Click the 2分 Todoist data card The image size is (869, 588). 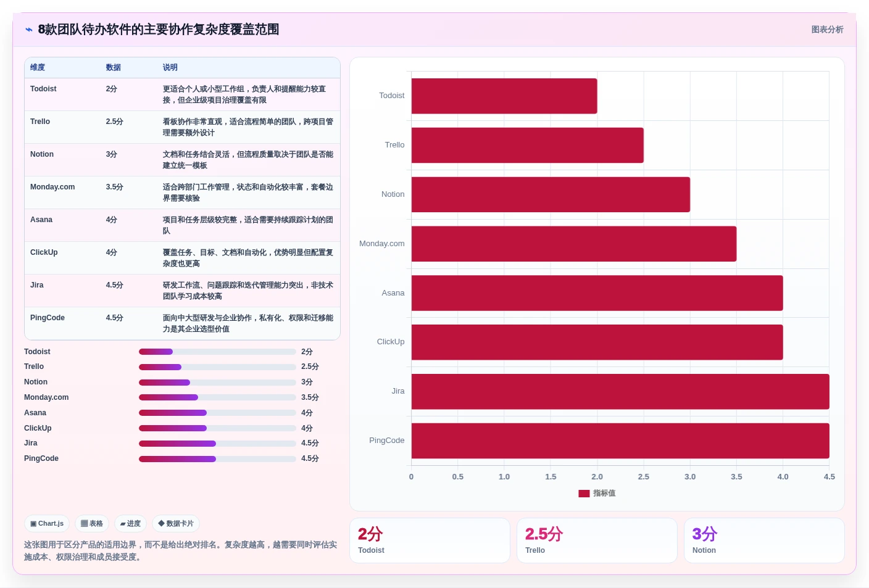click(x=430, y=540)
